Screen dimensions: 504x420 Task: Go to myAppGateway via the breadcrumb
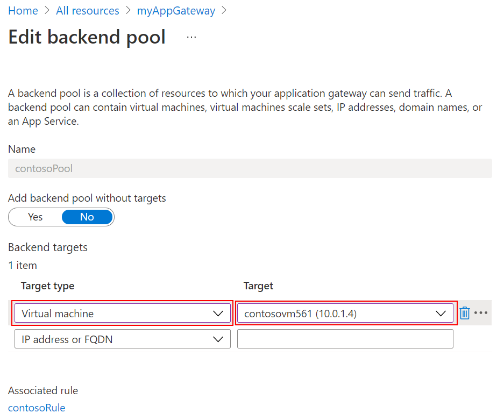(176, 10)
